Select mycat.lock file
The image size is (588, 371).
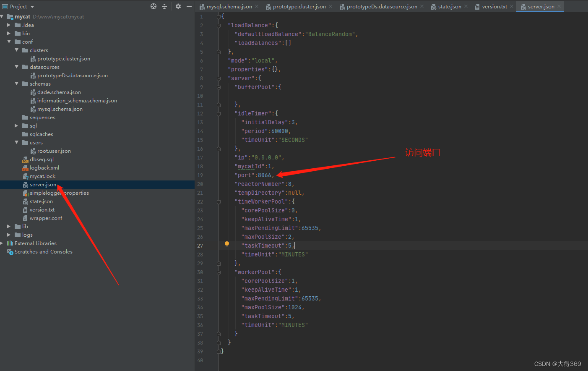(x=42, y=176)
